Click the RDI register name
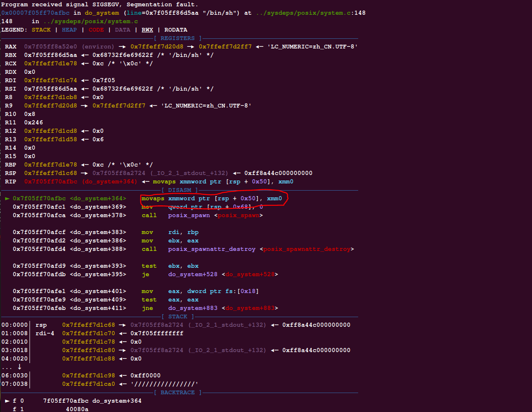The width and height of the screenshot is (532, 412). click(x=11, y=81)
